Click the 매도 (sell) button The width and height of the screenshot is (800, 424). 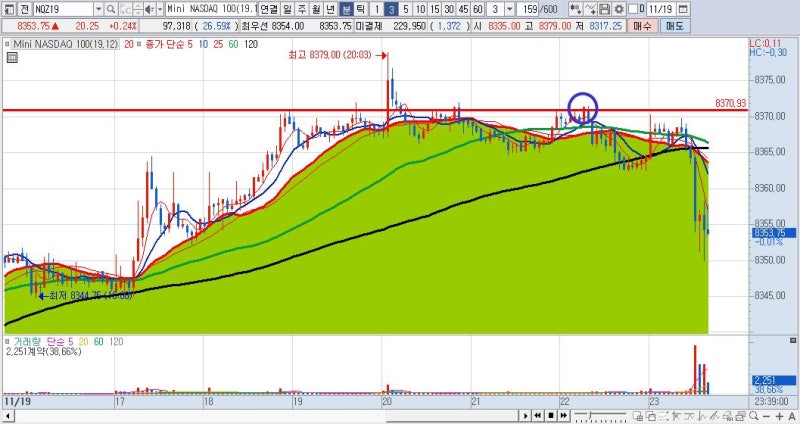coord(674,26)
